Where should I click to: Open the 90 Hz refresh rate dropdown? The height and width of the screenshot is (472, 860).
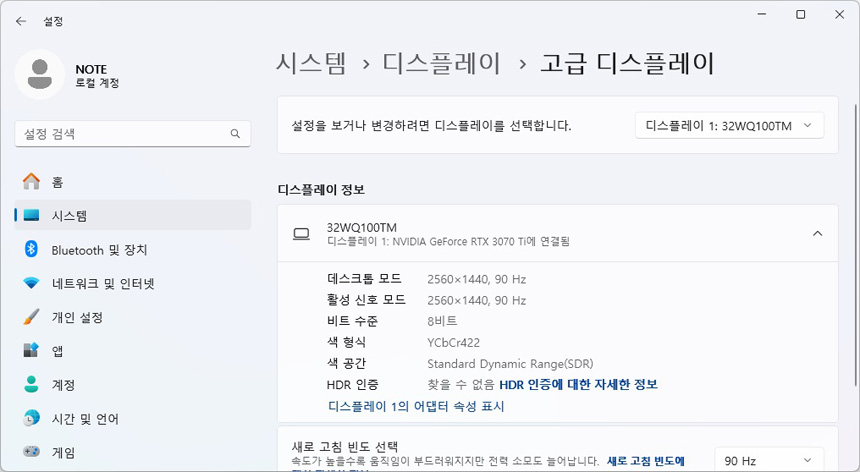pyautogui.click(x=769, y=460)
